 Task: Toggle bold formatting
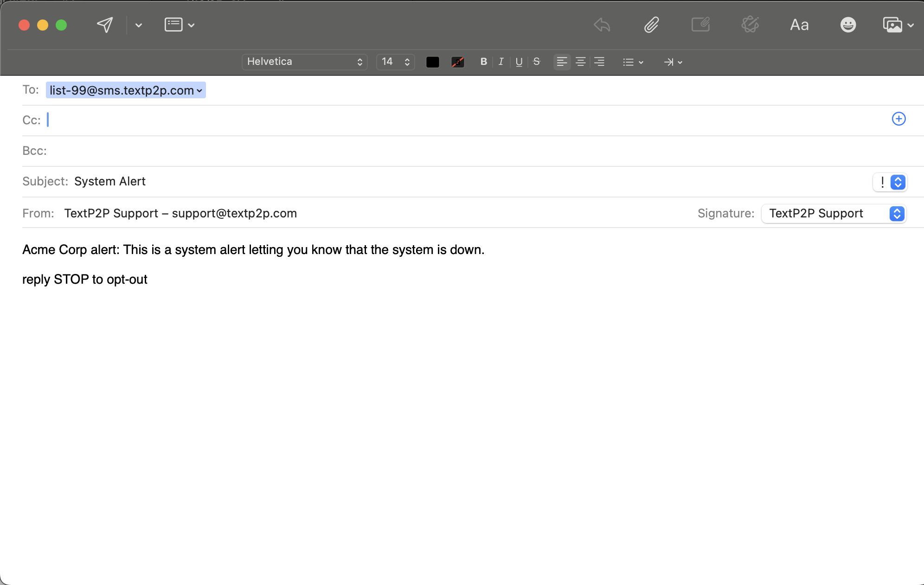[484, 62]
